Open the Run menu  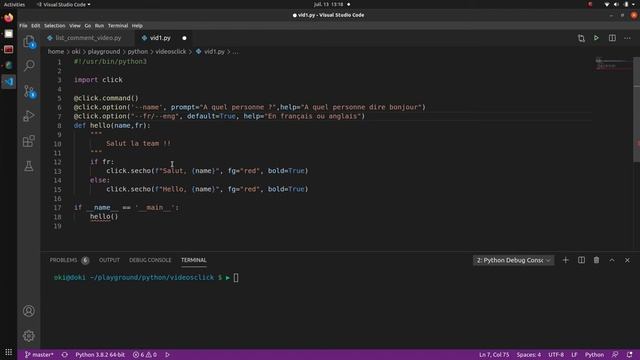pyautogui.click(x=99, y=26)
